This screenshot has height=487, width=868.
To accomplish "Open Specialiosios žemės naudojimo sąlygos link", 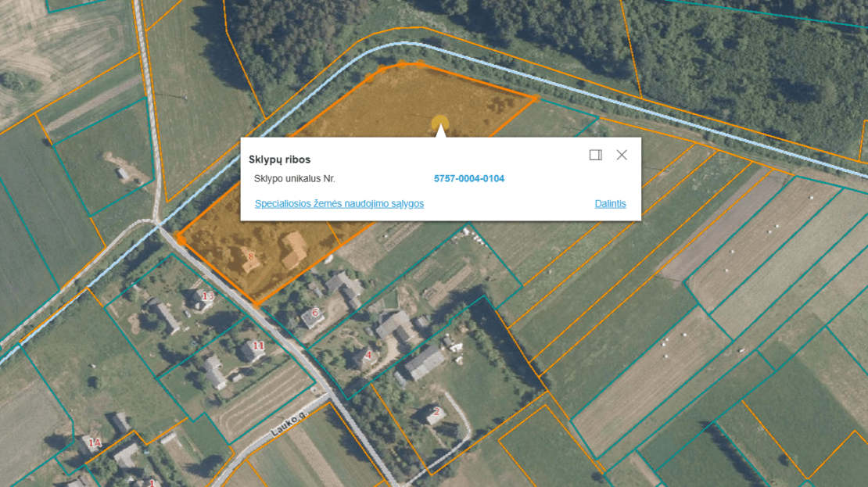I will coord(339,204).
